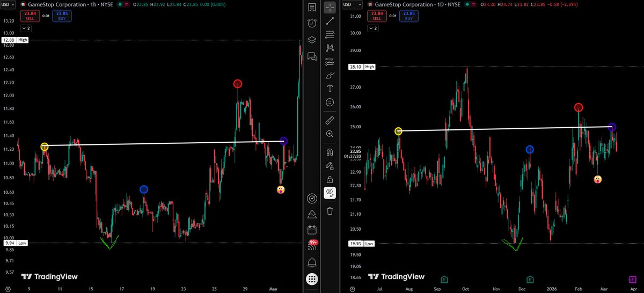Open the watchlist and details panel icon
The width and height of the screenshot is (644, 293).
tap(312, 8)
